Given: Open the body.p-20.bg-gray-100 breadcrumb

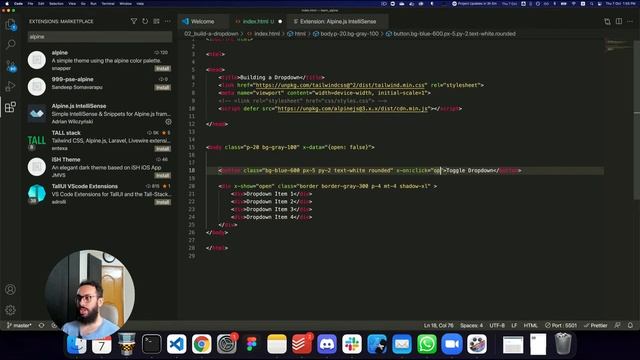Looking at the screenshot, I should point(346,34).
